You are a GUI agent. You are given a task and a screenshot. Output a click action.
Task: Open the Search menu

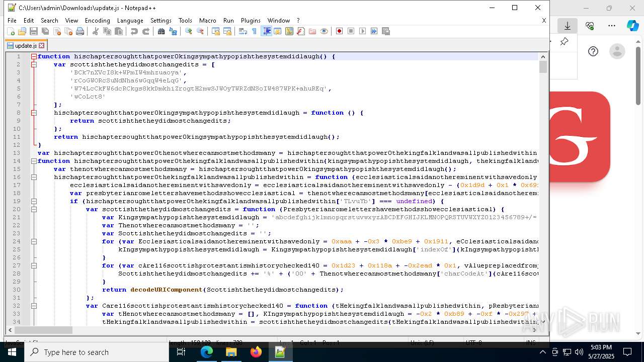click(49, 21)
